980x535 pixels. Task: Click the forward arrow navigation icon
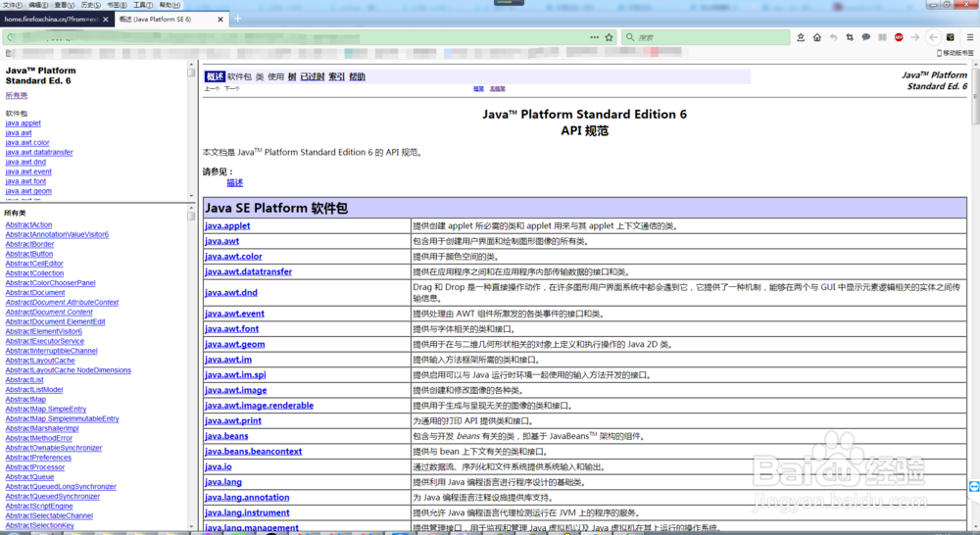tap(915, 37)
